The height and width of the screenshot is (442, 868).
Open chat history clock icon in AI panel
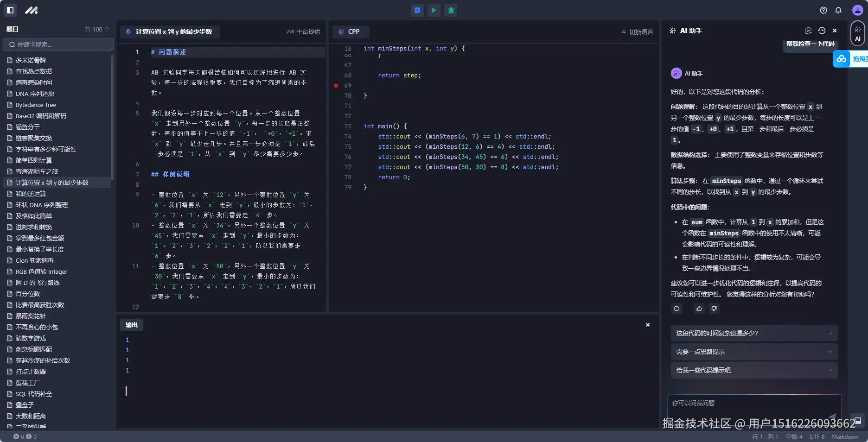coord(822,31)
